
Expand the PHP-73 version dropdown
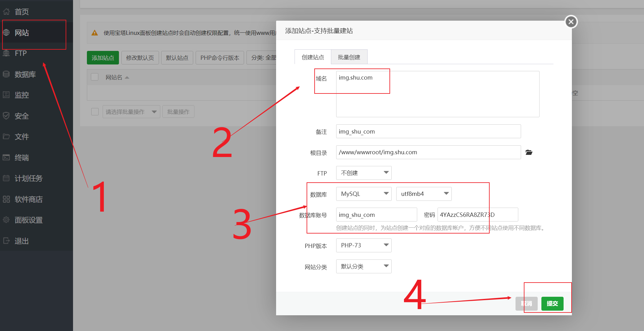click(x=364, y=245)
